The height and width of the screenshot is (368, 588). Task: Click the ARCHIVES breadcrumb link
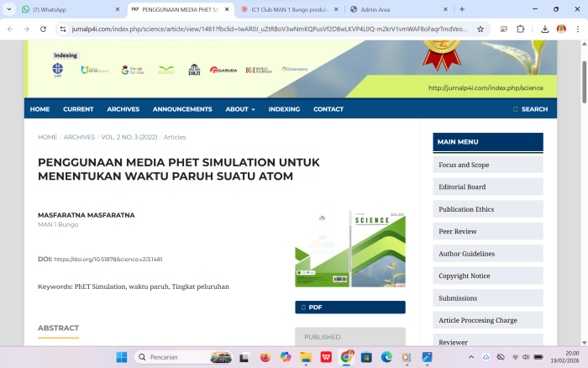click(x=79, y=137)
